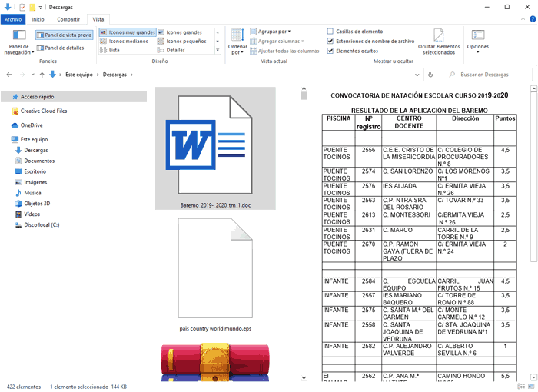Open the blue Help question mark

click(x=533, y=19)
